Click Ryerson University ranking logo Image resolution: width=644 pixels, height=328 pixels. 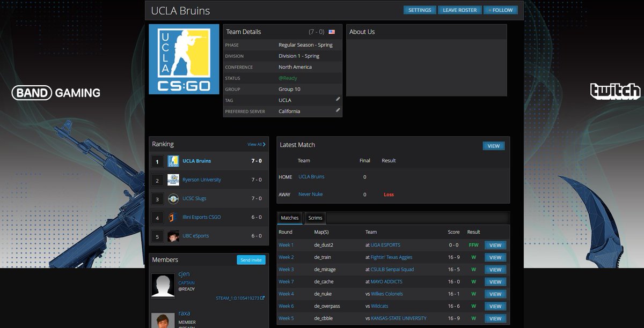[x=173, y=180]
